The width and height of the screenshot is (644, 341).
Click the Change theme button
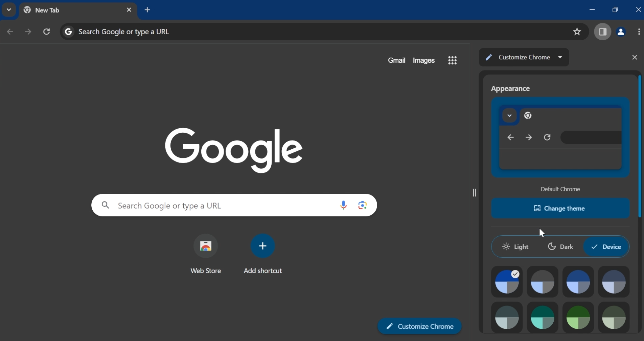560,208
